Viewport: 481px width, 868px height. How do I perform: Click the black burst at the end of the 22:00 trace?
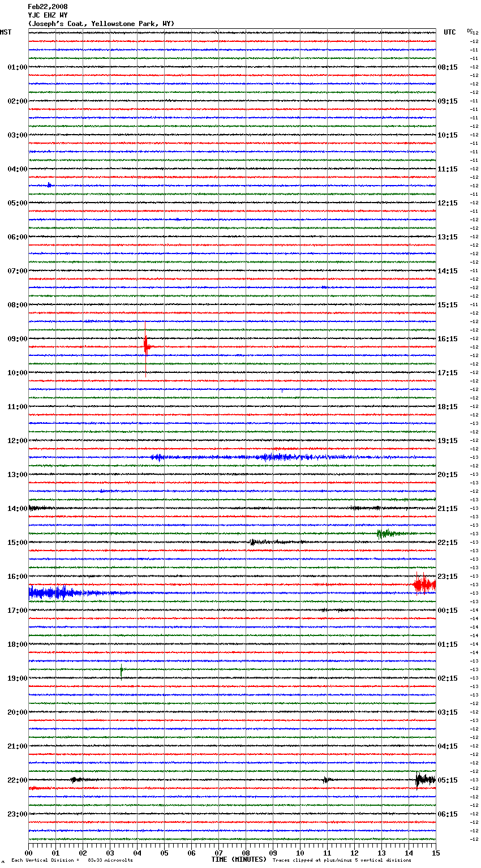[426, 780]
